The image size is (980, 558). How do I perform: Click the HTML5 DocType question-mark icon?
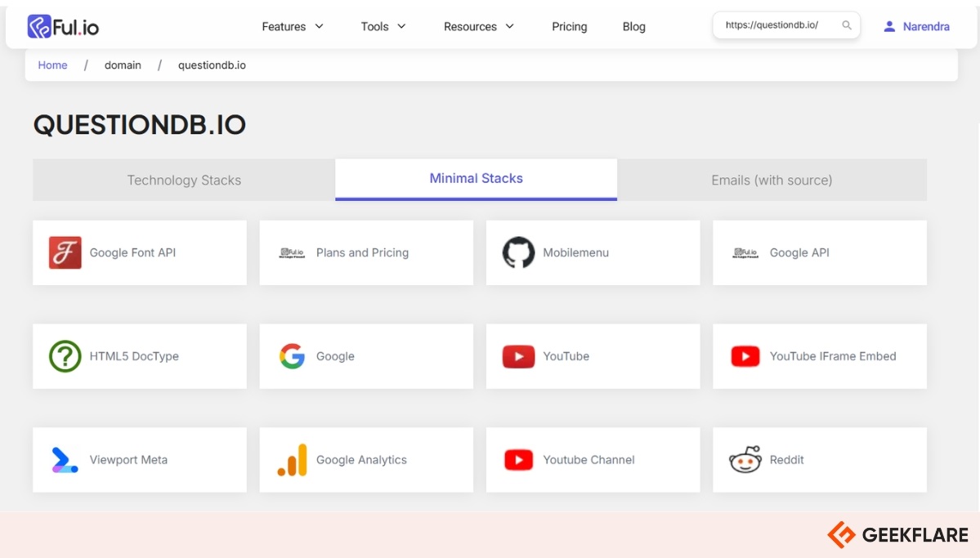click(x=65, y=356)
